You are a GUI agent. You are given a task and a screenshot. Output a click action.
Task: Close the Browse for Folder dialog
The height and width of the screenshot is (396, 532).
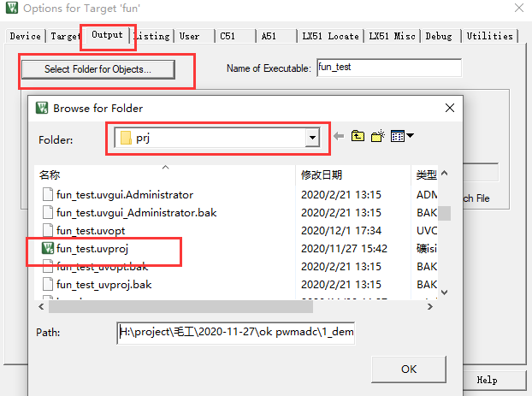click(x=450, y=108)
